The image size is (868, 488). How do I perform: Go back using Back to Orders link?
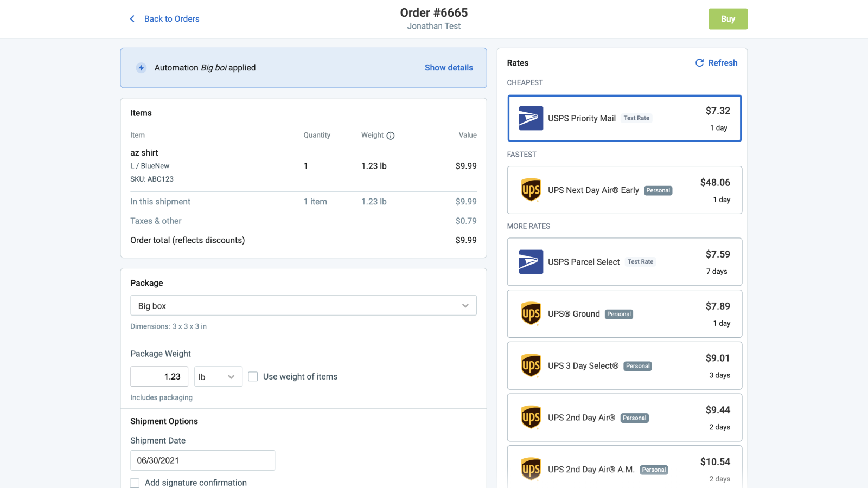coord(171,18)
